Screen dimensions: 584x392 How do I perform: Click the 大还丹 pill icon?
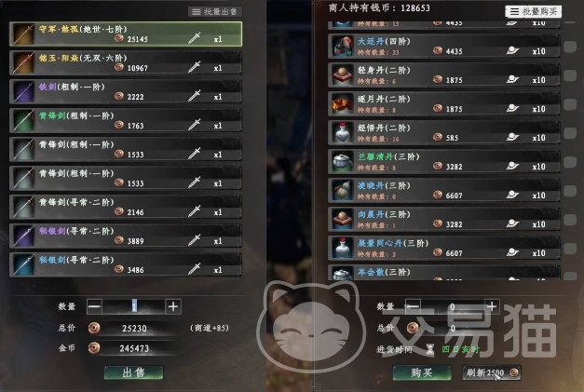(342, 47)
